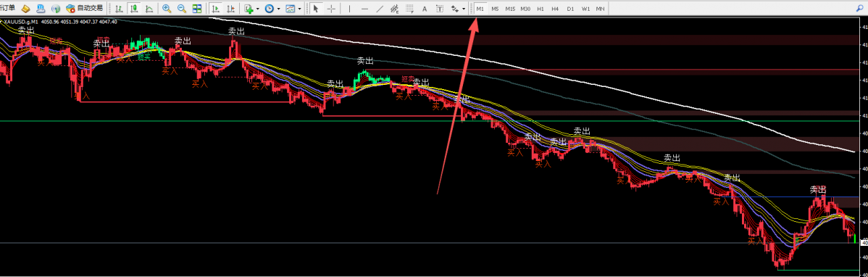Viewport: 868px width, 277px height.
Task: Expand the arrows objects dropdown
Action: (x=463, y=9)
